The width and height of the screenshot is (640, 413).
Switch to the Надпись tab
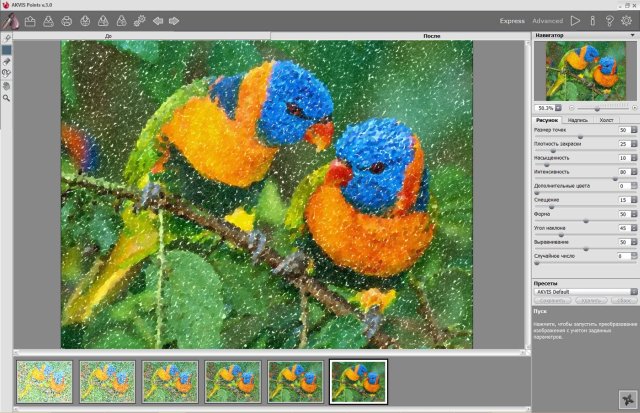click(x=577, y=119)
